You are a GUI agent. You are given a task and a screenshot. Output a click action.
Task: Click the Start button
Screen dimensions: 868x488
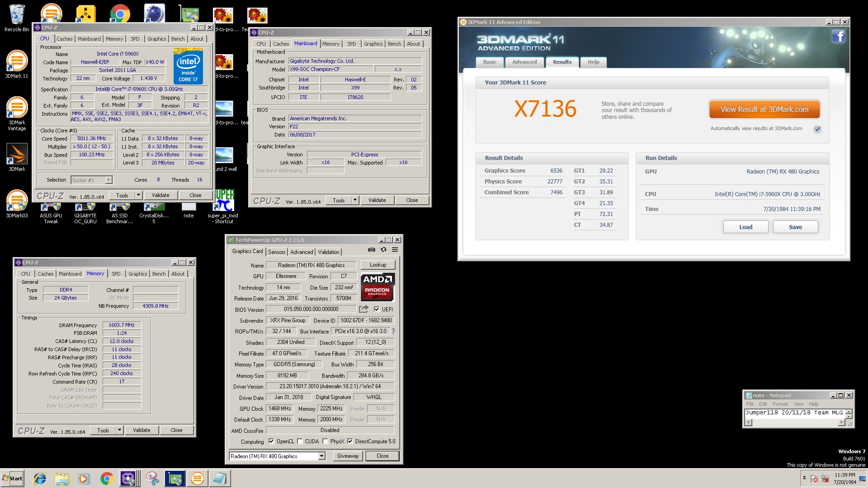[12, 479]
